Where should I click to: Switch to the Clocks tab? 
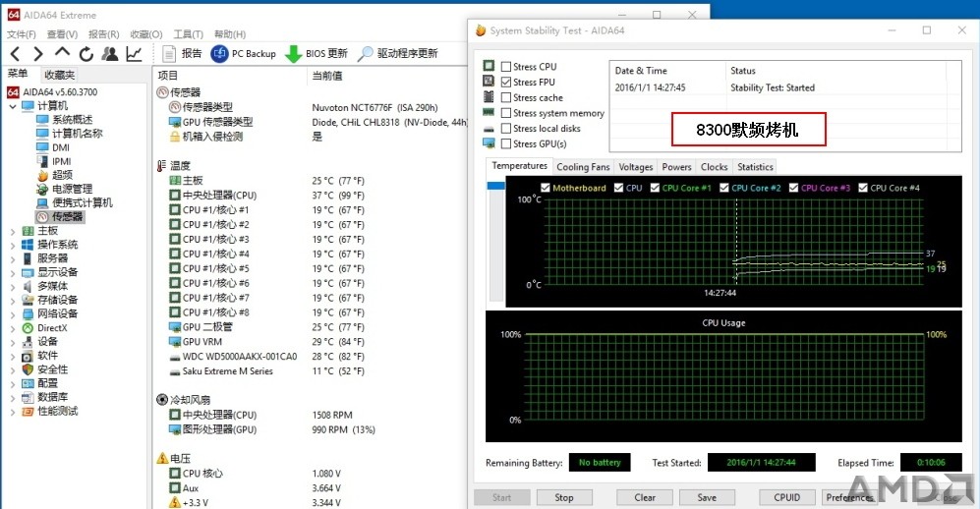tap(714, 167)
